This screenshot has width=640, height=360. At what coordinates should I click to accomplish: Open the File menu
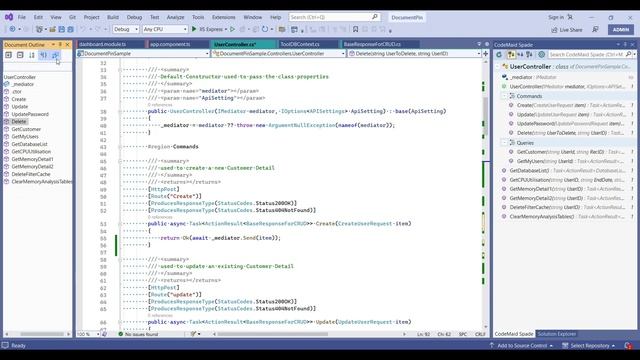tap(22, 17)
